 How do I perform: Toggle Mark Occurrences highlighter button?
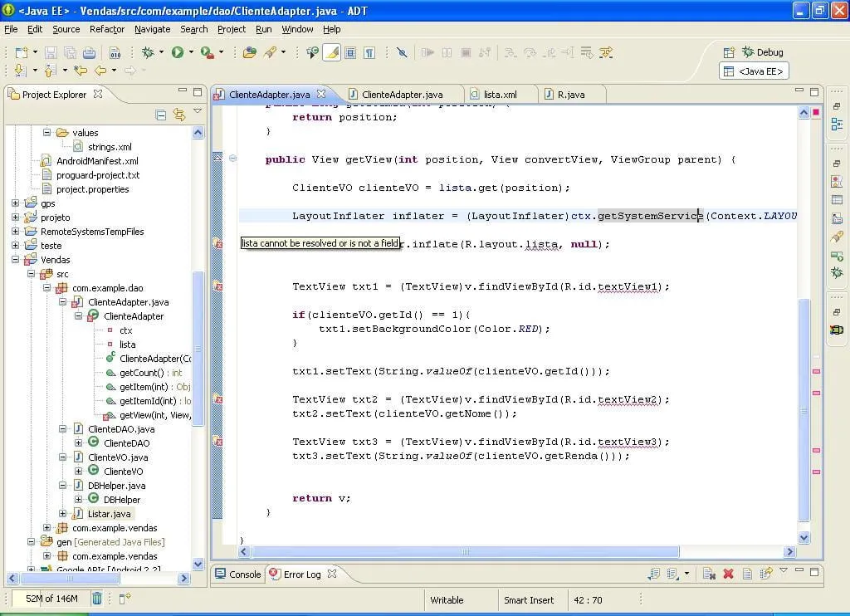[x=331, y=52]
